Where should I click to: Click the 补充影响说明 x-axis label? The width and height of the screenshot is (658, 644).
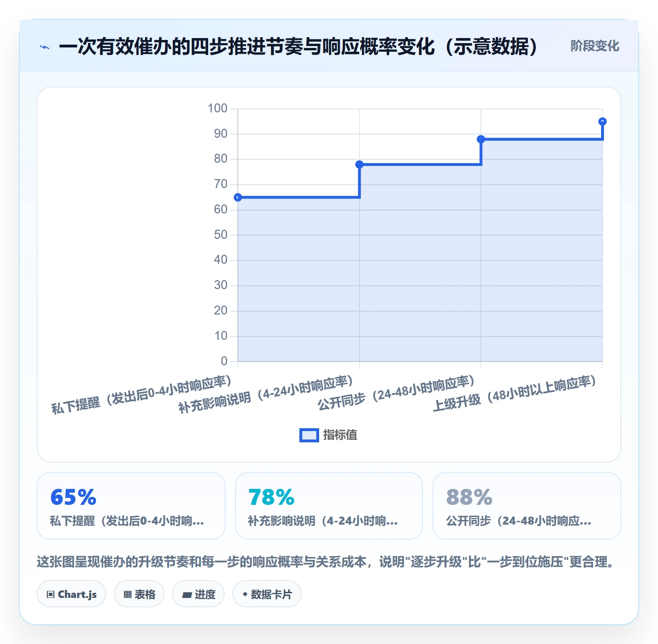pyautogui.click(x=266, y=394)
